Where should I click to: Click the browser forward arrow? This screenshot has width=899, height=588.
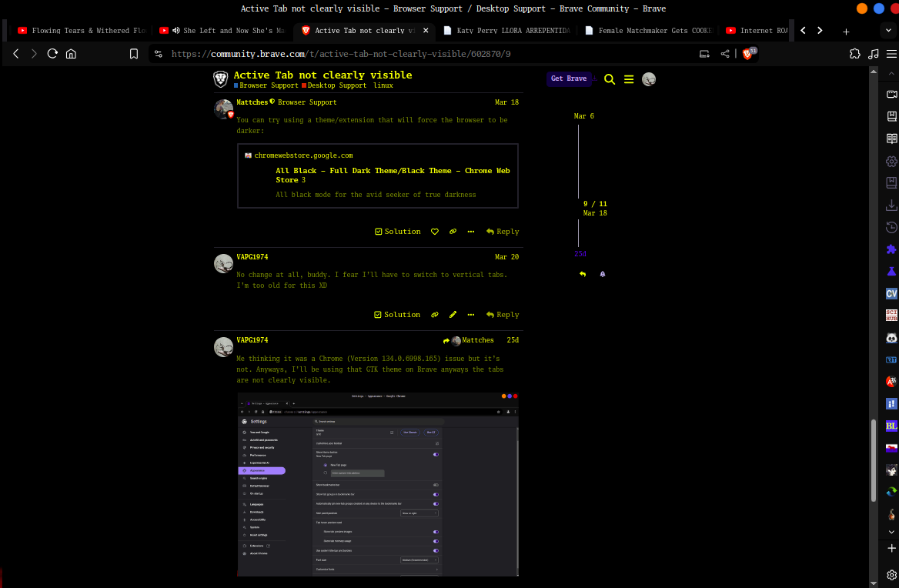pyautogui.click(x=34, y=54)
